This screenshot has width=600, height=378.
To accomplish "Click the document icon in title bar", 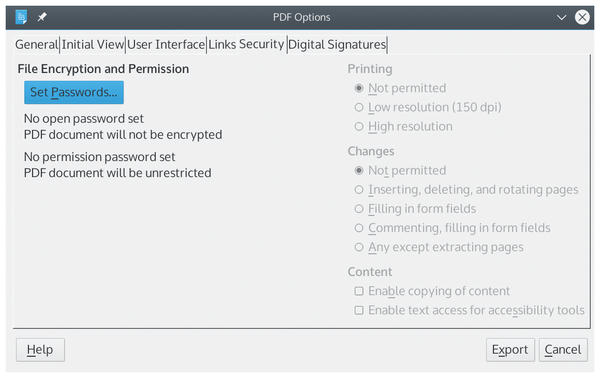I will [x=21, y=17].
